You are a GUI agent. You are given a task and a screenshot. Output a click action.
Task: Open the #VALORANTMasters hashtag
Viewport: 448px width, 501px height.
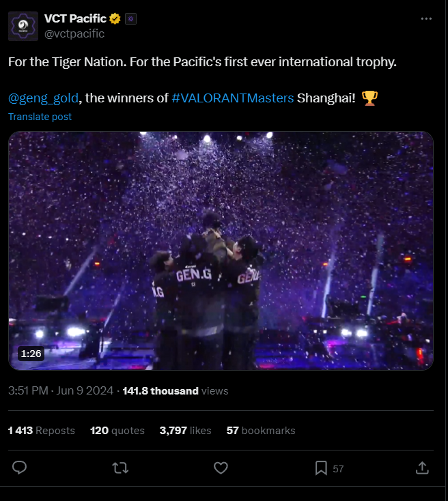[233, 98]
